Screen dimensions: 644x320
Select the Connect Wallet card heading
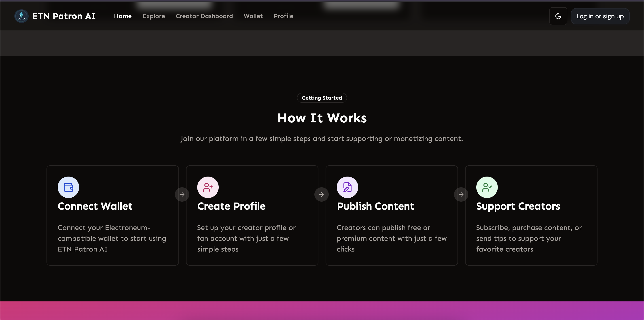point(95,206)
